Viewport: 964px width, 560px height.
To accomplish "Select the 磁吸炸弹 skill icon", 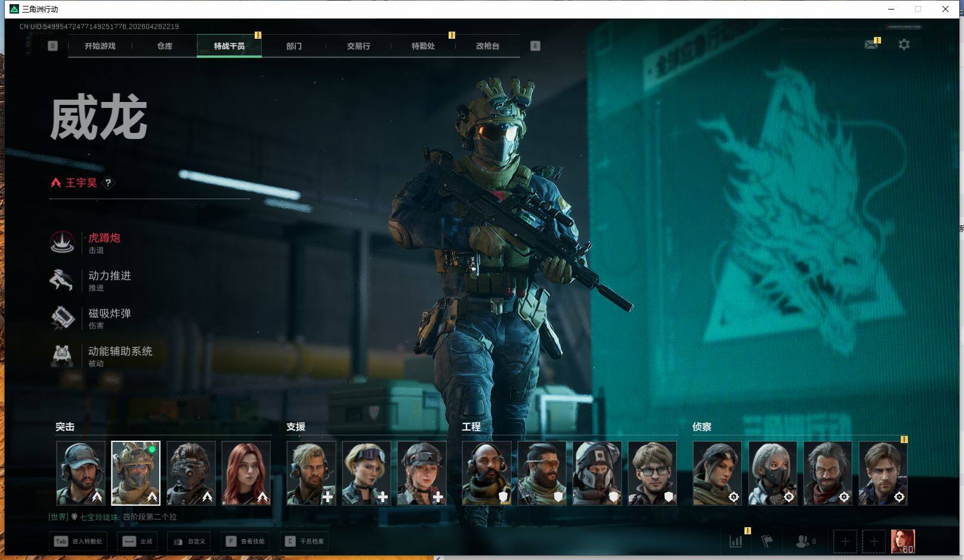I will (62, 318).
